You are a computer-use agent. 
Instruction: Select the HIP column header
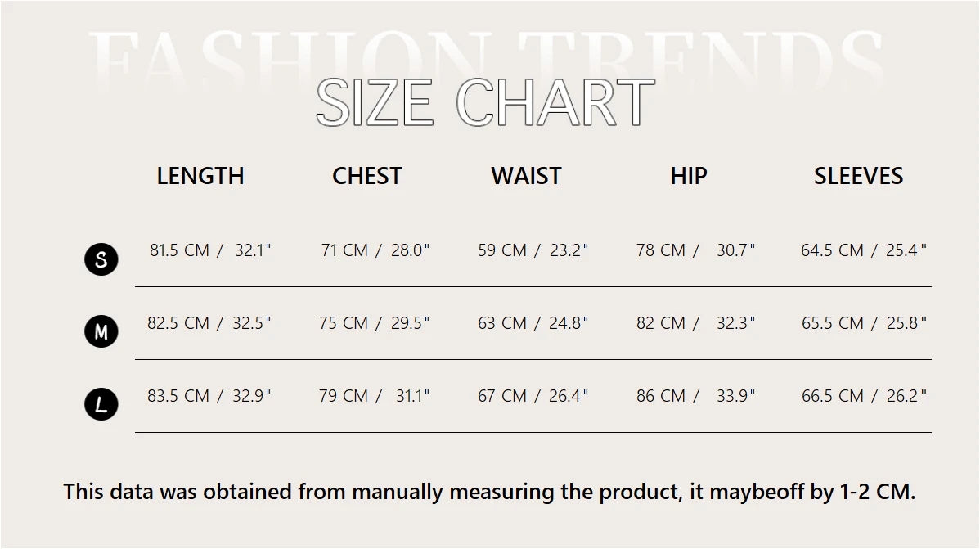(689, 176)
